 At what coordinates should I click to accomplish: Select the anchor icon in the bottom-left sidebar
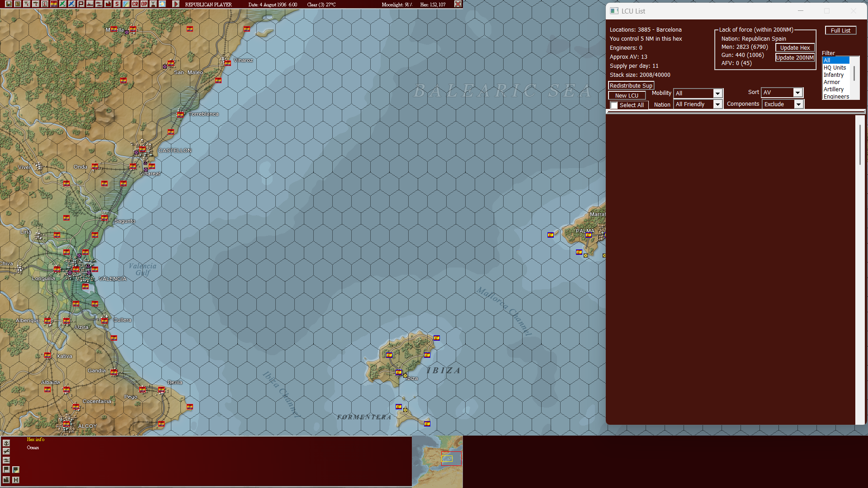tap(6, 443)
